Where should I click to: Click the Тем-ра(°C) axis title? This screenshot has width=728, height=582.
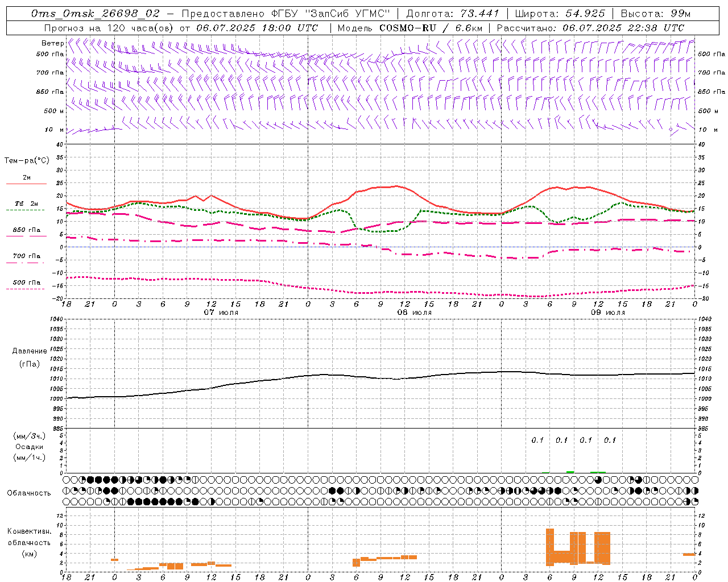(x=27, y=161)
